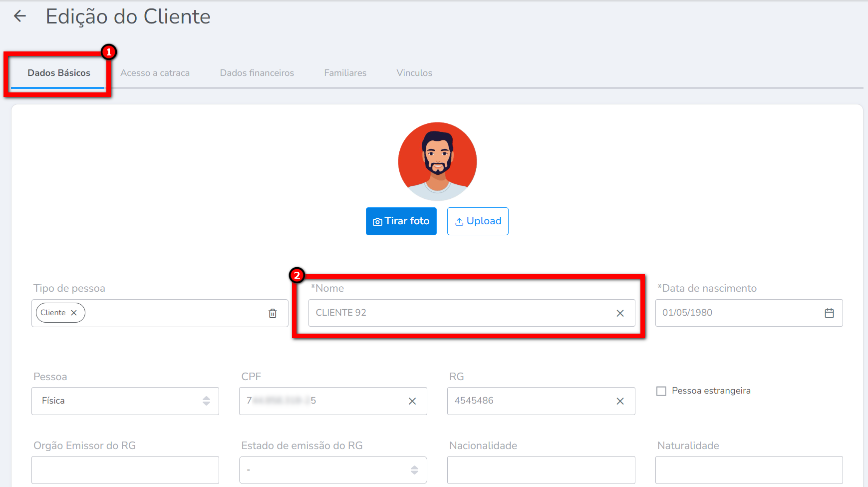Open the Tipo de pessoa selector
This screenshot has width=868, height=487.
coord(175,313)
